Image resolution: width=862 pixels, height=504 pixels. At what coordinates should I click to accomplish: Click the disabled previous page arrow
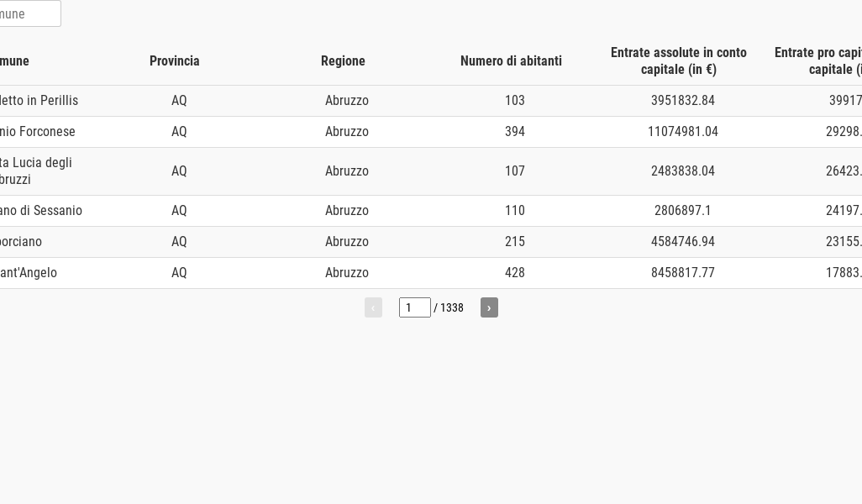point(373,307)
